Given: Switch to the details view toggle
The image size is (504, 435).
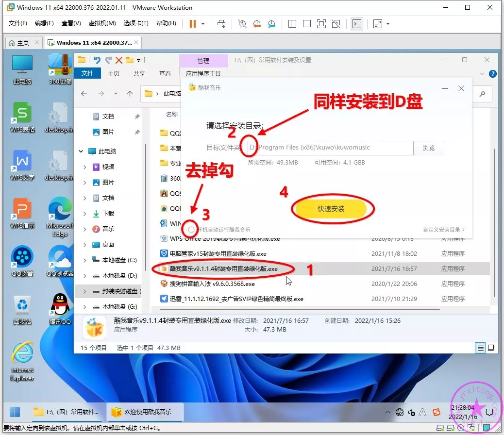Looking at the screenshot, I should (480, 348).
